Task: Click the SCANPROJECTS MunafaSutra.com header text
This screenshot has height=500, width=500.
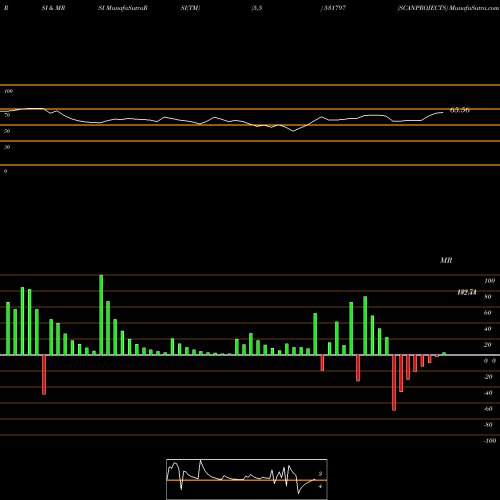Action: click(x=448, y=8)
